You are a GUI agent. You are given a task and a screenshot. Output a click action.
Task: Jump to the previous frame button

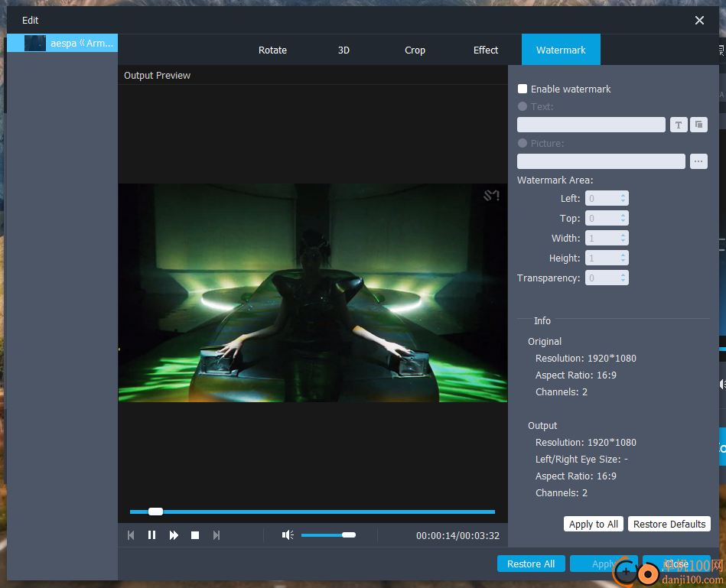coord(131,535)
